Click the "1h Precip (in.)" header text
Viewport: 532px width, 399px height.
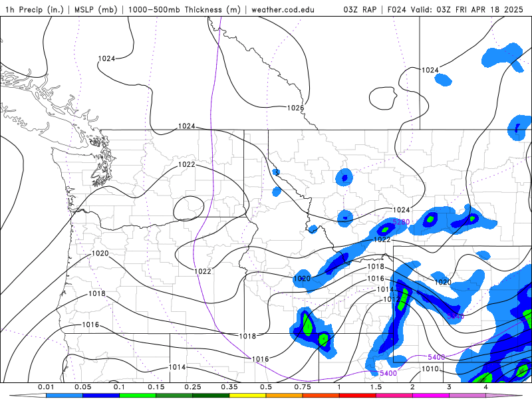(35, 9)
